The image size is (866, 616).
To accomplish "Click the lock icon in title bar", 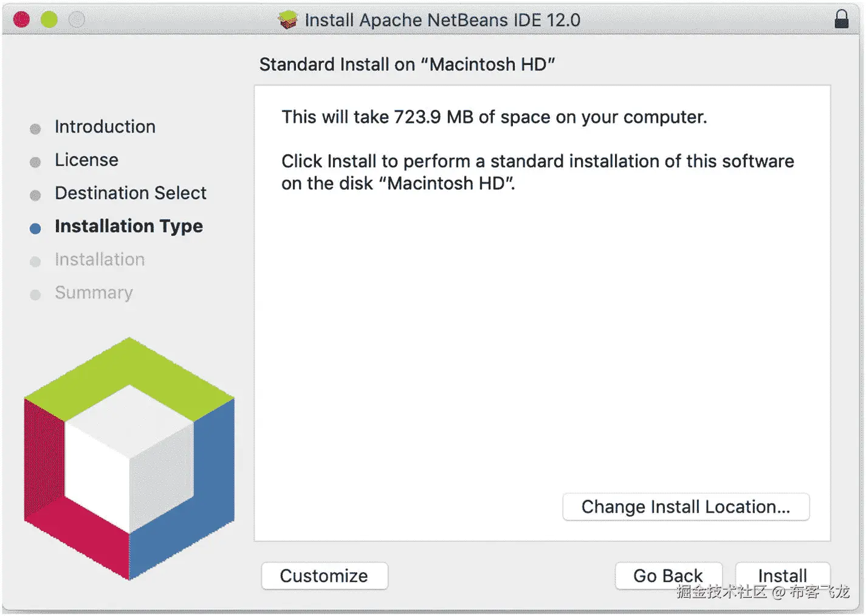I will tap(841, 19).
